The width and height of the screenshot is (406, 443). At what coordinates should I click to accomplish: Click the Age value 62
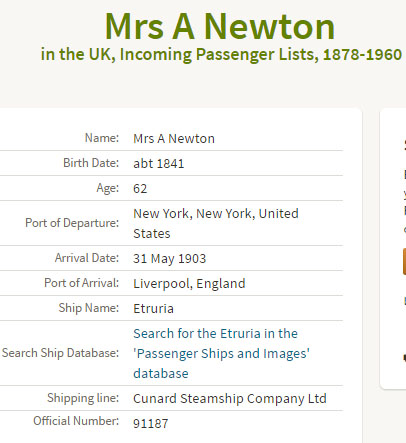[140, 188]
